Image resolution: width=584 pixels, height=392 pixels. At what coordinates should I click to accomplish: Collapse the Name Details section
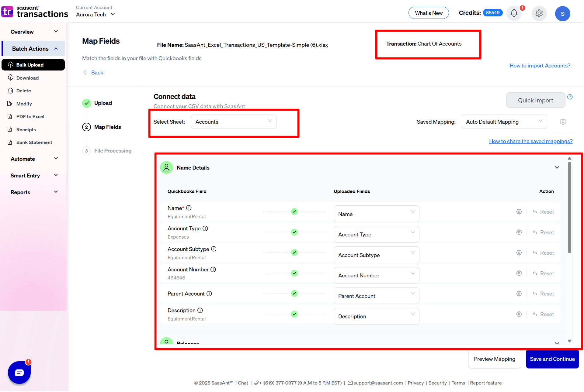coord(557,168)
